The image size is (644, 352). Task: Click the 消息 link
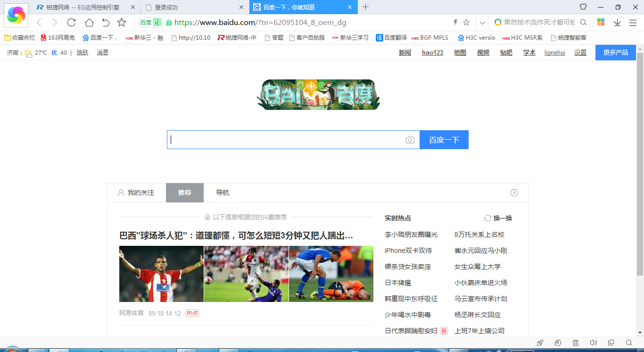103,52
